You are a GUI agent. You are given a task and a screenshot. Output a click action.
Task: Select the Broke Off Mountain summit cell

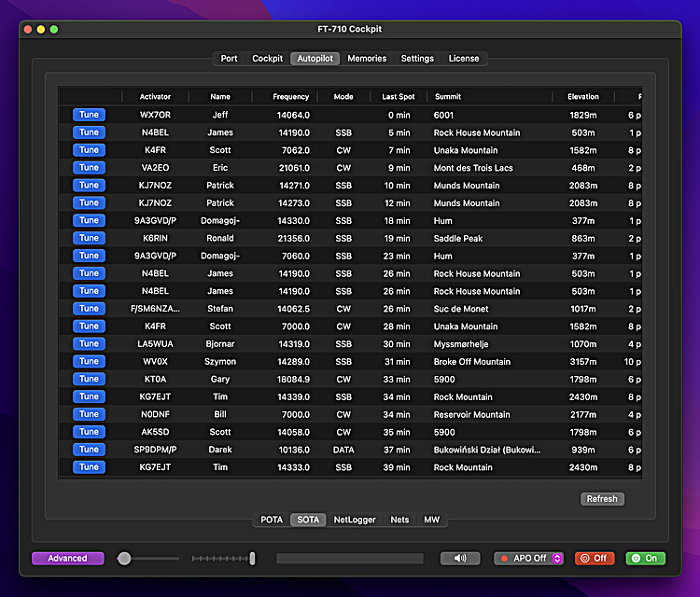pyautogui.click(x=472, y=362)
